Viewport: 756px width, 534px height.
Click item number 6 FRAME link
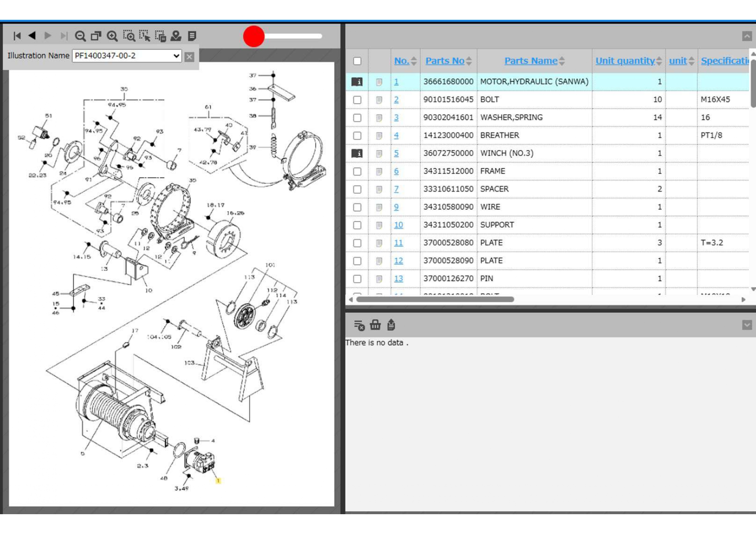pyautogui.click(x=396, y=171)
